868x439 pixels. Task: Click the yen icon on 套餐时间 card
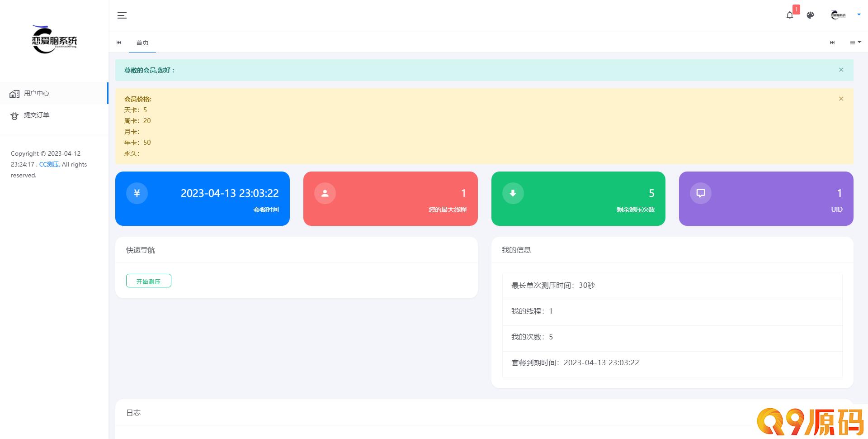pyautogui.click(x=137, y=193)
